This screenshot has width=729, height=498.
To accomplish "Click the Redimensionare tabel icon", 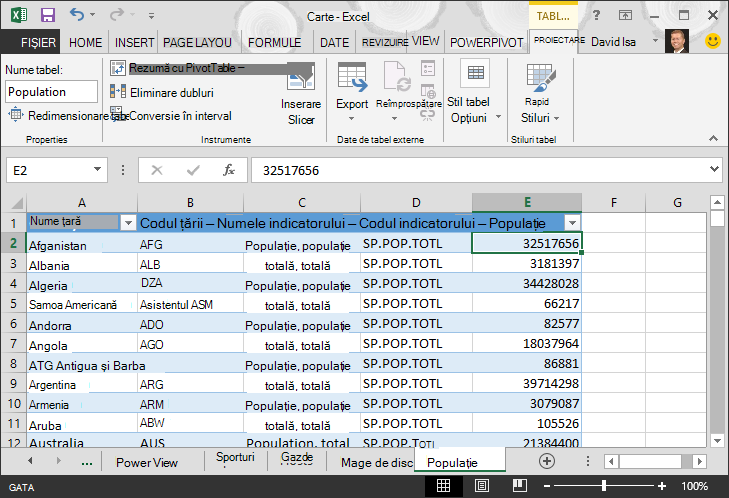I will (x=16, y=114).
